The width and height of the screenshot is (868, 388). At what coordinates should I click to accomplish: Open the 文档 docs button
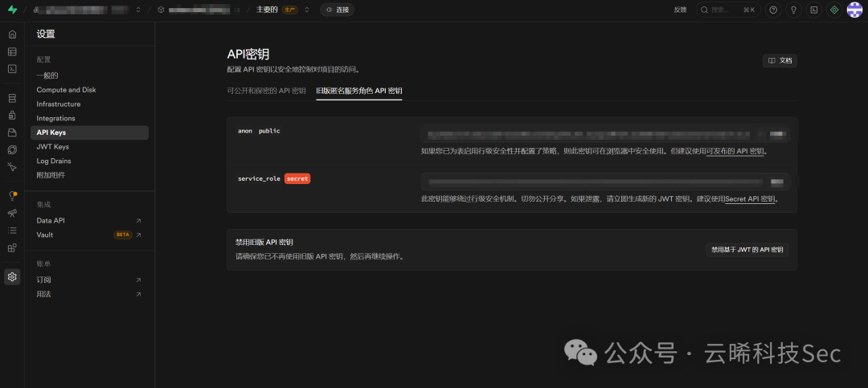click(x=780, y=61)
